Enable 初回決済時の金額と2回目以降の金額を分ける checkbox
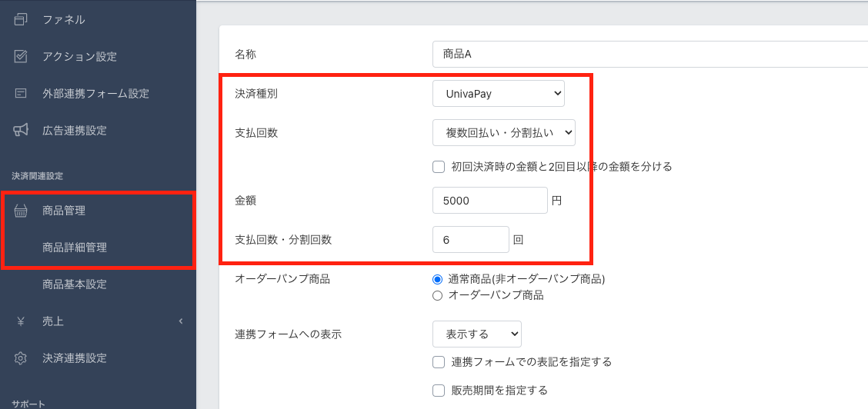868x409 pixels. [439, 166]
